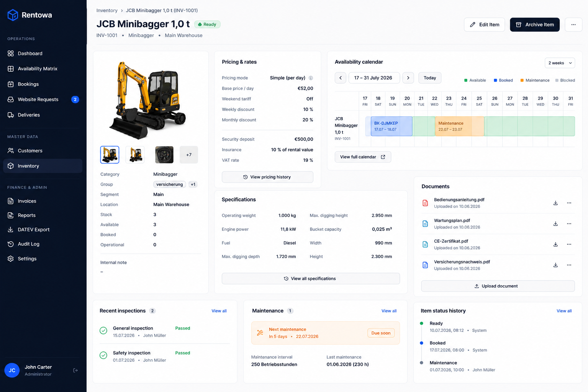Viewport: 588px width, 392px height.
Task: Go to next calendar period arrow
Action: click(x=408, y=78)
